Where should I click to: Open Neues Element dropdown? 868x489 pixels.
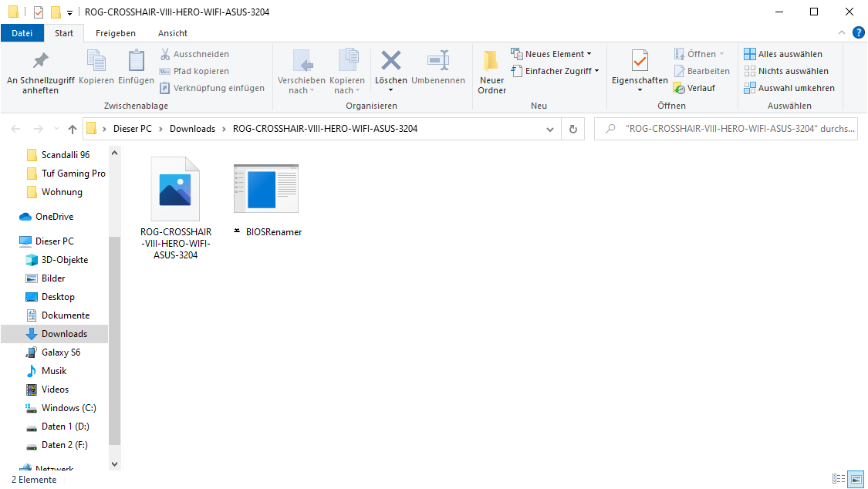click(x=552, y=54)
